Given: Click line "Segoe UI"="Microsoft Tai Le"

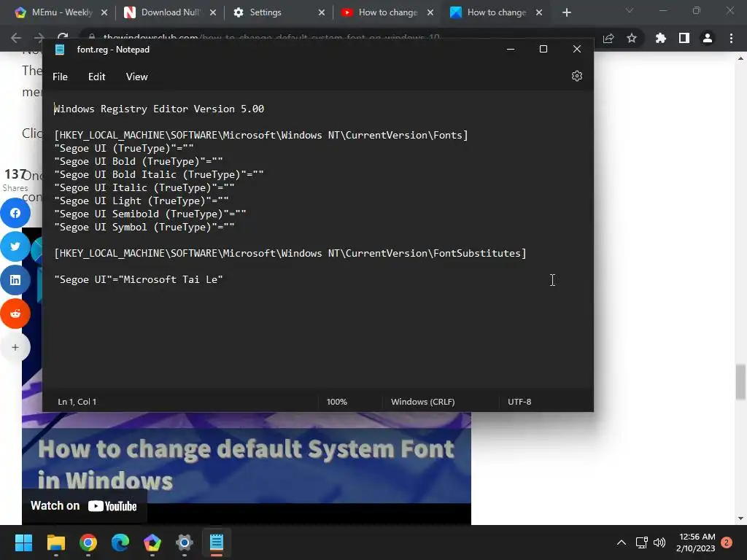Looking at the screenshot, I should [x=138, y=279].
